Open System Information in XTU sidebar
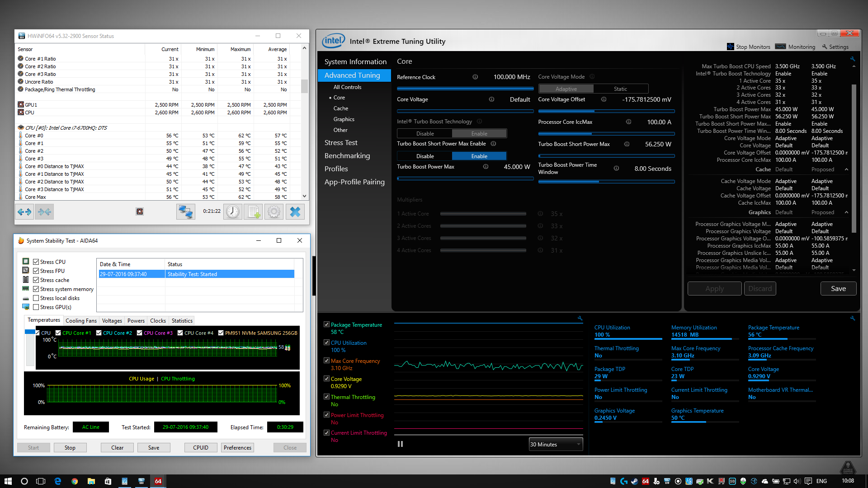868x488 pixels. coord(355,62)
